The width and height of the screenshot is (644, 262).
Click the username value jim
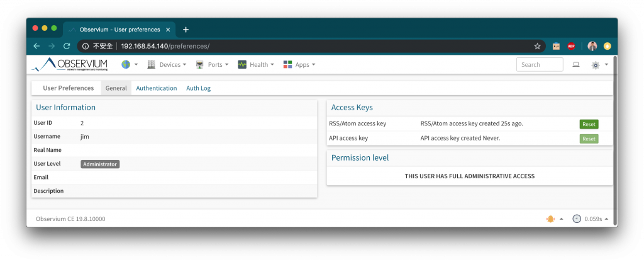[85, 137]
